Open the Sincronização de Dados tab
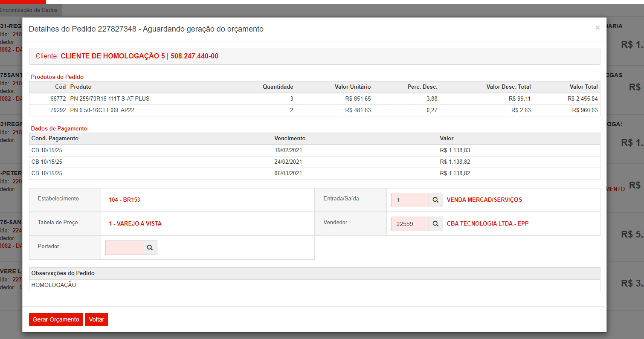This screenshot has width=644, height=339. click(x=29, y=10)
